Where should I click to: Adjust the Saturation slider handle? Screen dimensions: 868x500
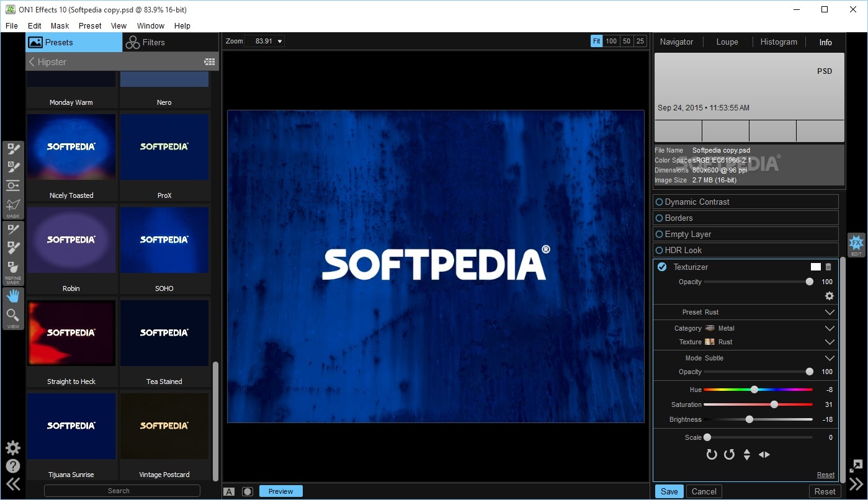pyautogui.click(x=774, y=404)
